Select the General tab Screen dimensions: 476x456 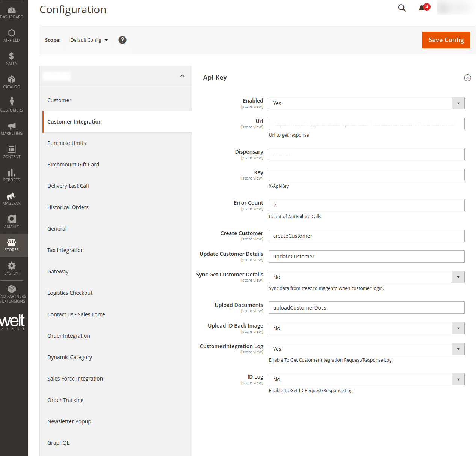click(116, 229)
